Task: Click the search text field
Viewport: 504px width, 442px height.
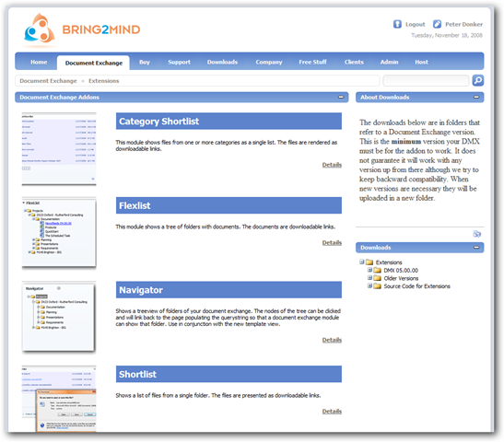Action: pos(426,80)
